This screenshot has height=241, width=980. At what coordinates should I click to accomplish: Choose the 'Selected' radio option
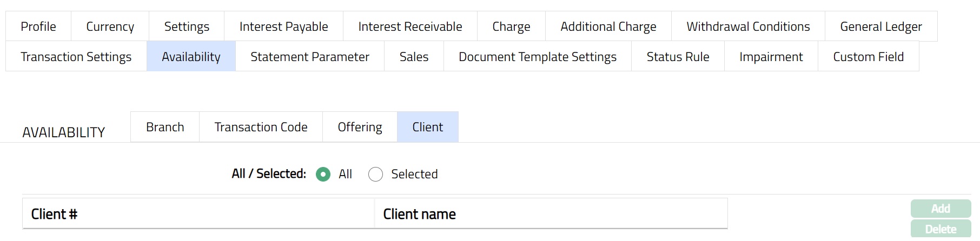(x=375, y=174)
